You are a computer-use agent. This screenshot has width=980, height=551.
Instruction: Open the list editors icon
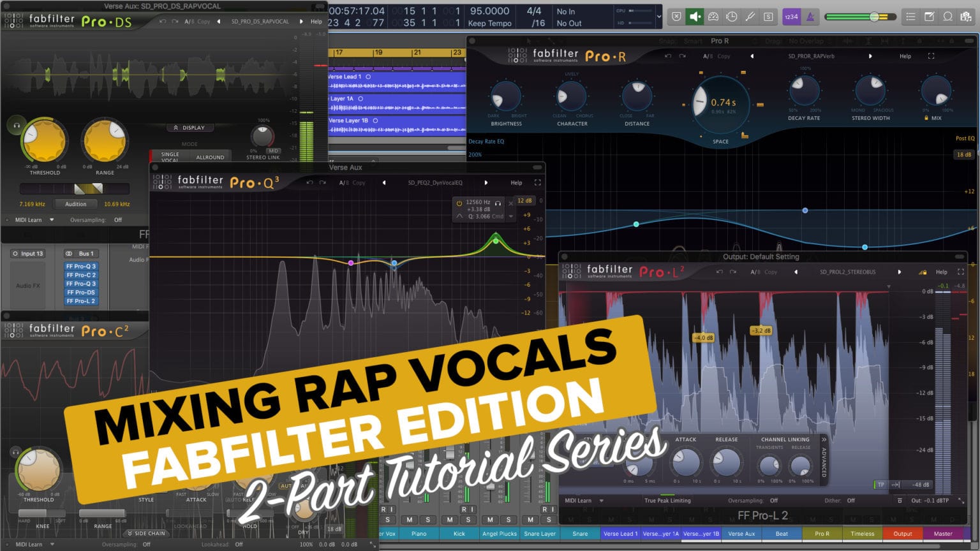[910, 17]
